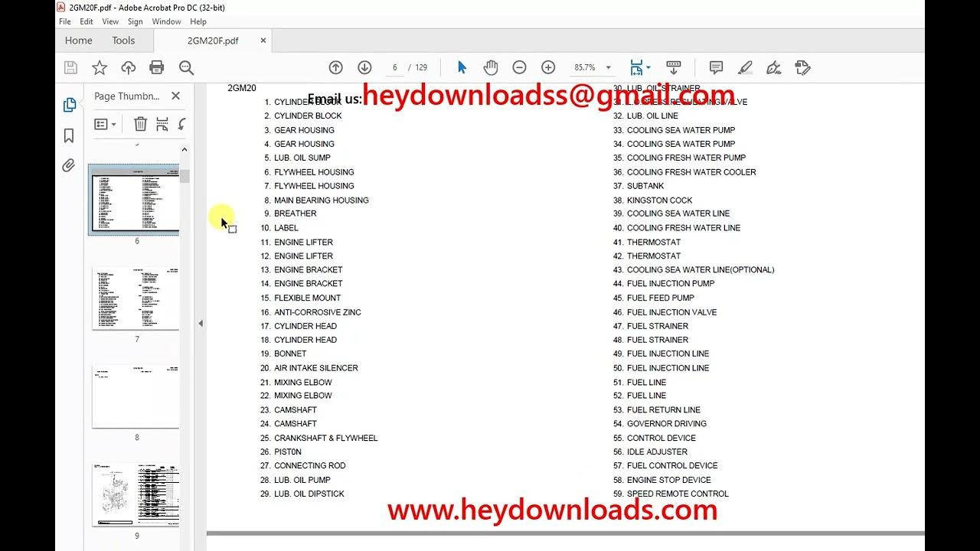Open the Window menu

pos(166,21)
